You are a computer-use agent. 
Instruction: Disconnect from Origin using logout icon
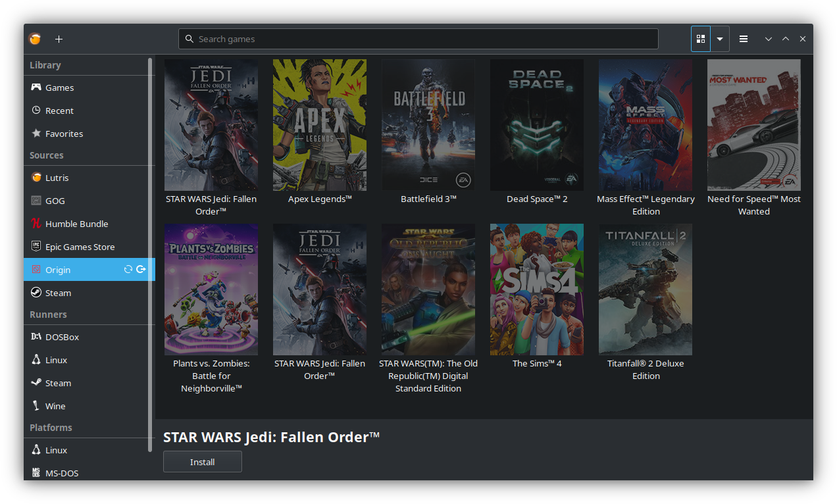[x=141, y=270]
